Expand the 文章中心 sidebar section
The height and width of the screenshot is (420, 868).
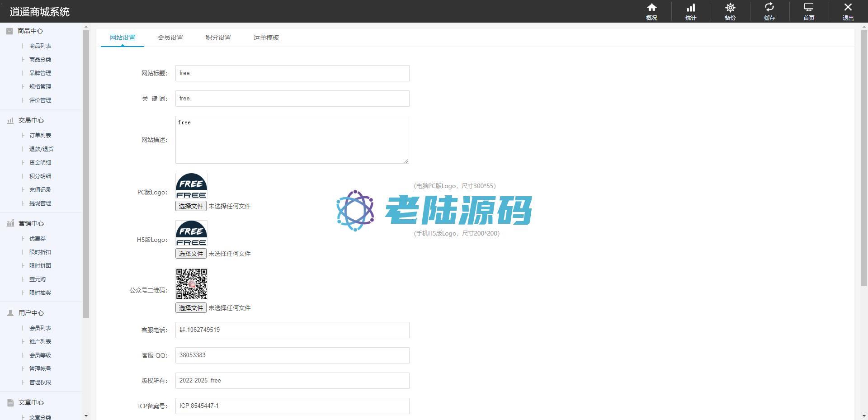pos(31,402)
